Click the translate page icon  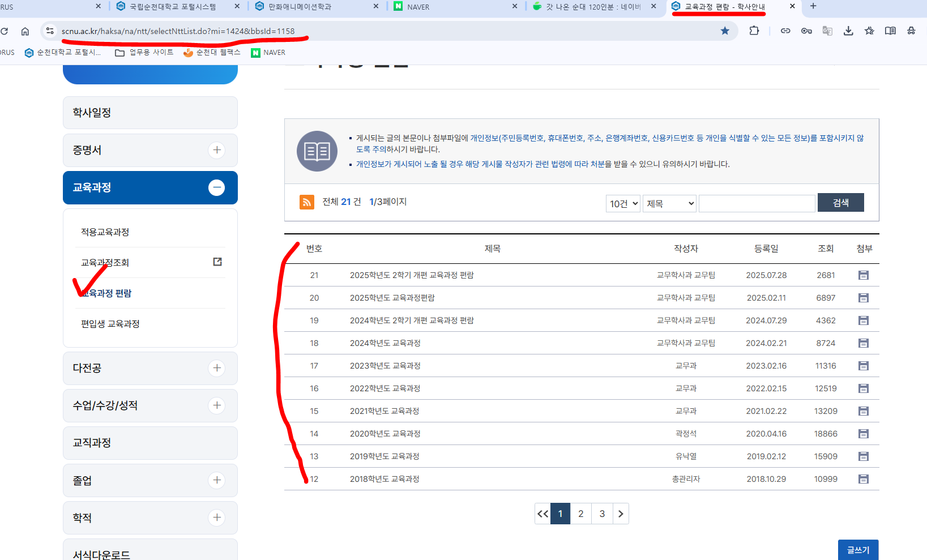(x=827, y=31)
